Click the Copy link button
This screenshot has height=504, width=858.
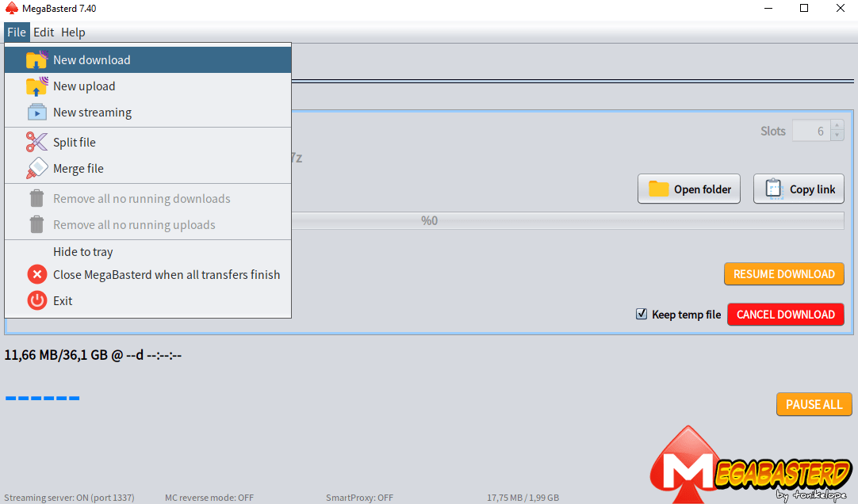pyautogui.click(x=799, y=189)
